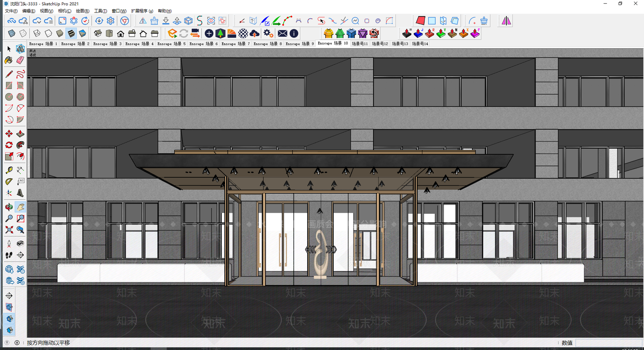The height and width of the screenshot is (350, 644).
Task: Open the Enscape asset library tree icon
Action: pos(220,33)
